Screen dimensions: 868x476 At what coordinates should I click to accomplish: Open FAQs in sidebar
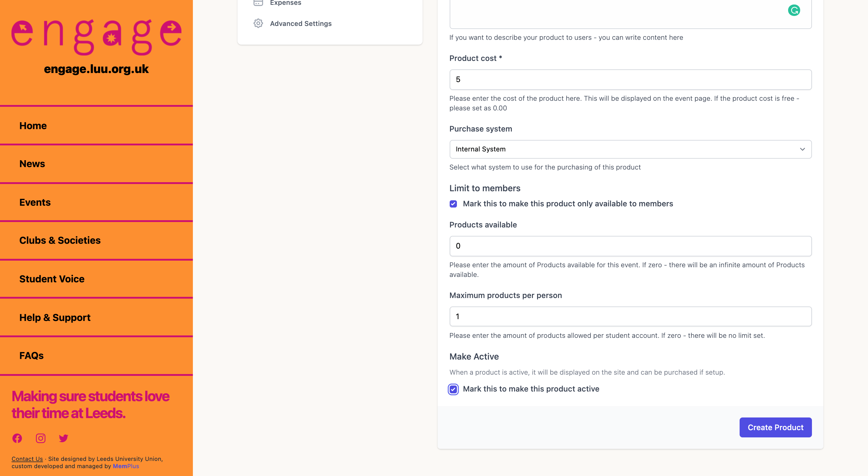96,356
